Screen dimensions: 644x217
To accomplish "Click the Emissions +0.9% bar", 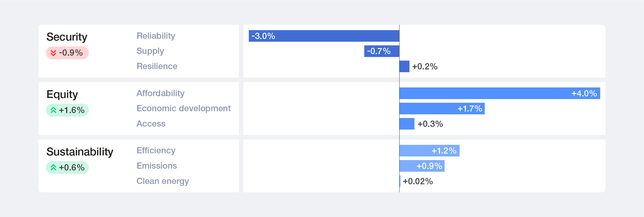I will (x=422, y=166).
